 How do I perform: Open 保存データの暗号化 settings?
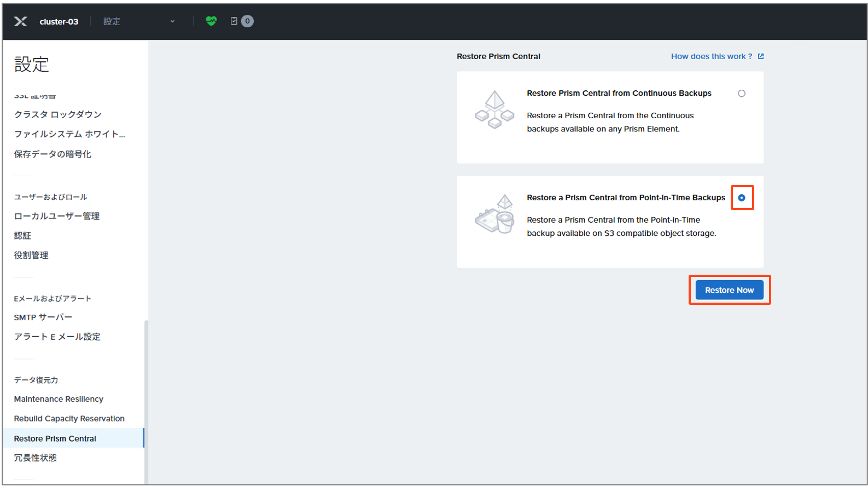(x=53, y=154)
